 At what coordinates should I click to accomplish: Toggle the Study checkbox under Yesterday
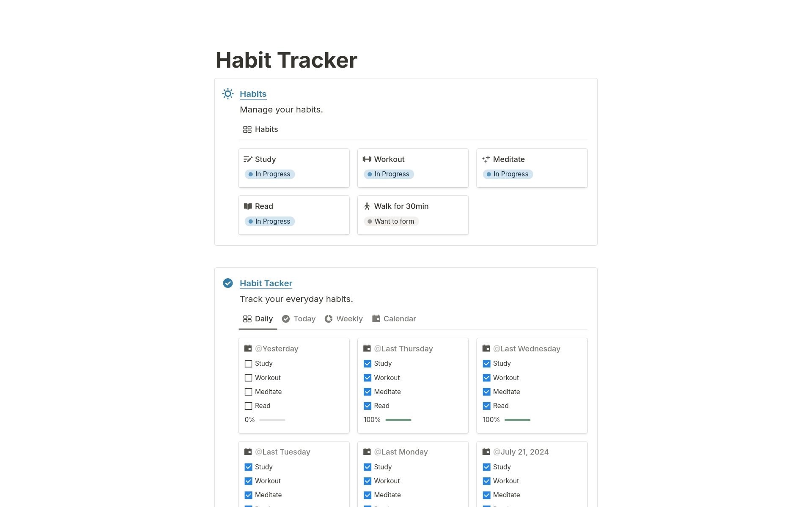248,363
